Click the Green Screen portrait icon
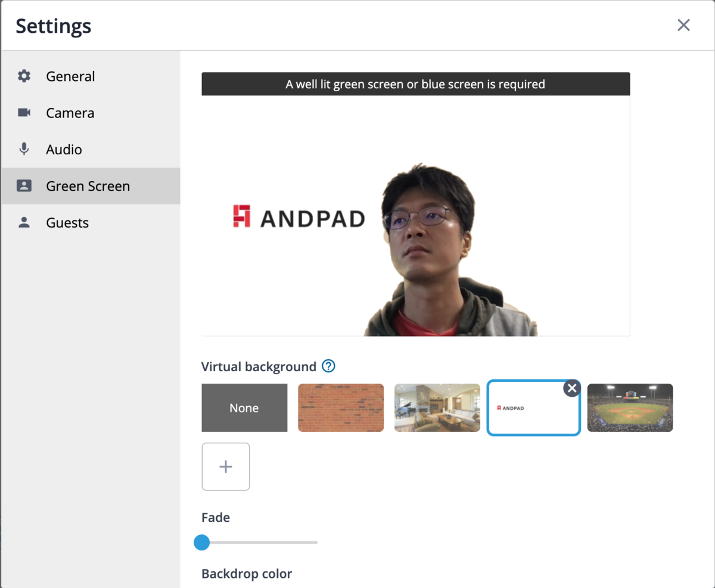Screen dimensions: 715x588 [x=24, y=186]
